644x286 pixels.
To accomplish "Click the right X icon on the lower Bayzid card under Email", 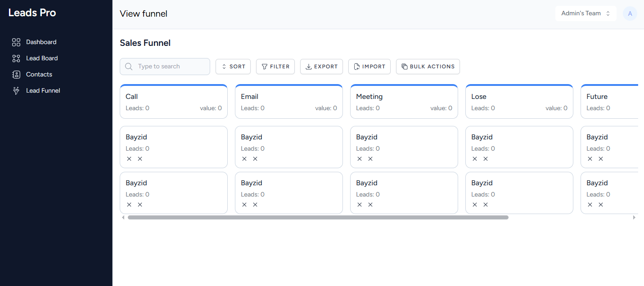I will 255,205.
